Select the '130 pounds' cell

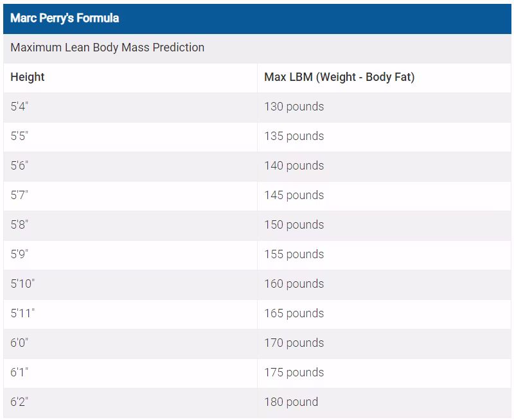pyautogui.click(x=384, y=107)
